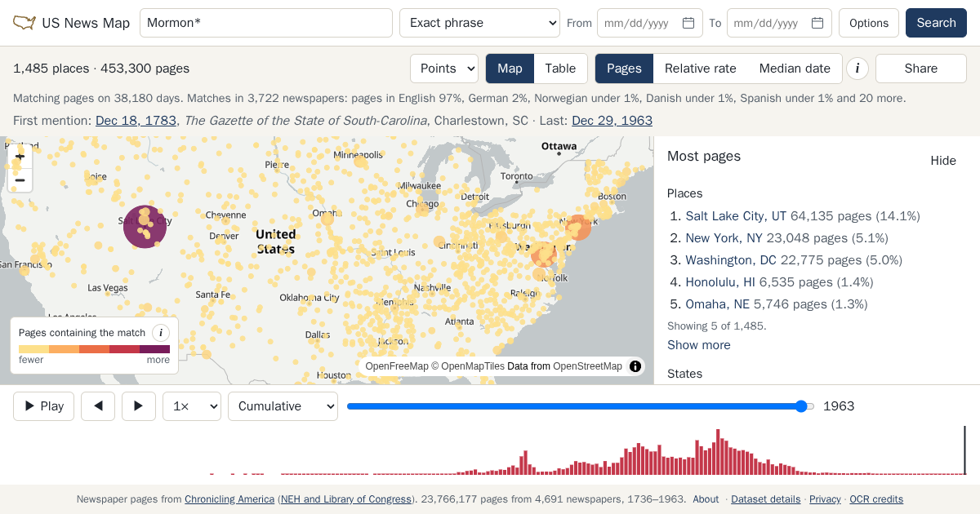Select the Median date metric
Image resolution: width=980 pixels, height=514 pixels.
[795, 69]
